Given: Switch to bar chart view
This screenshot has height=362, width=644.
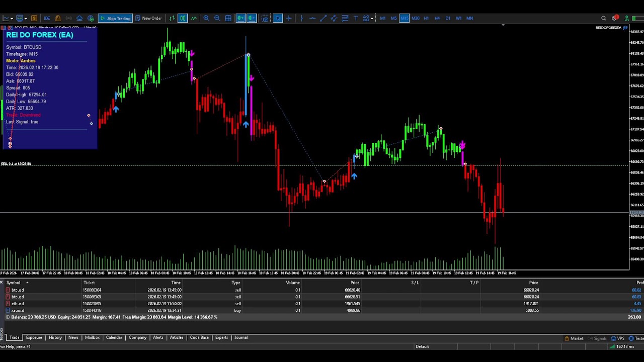Looking at the screenshot, I should click(x=172, y=18).
